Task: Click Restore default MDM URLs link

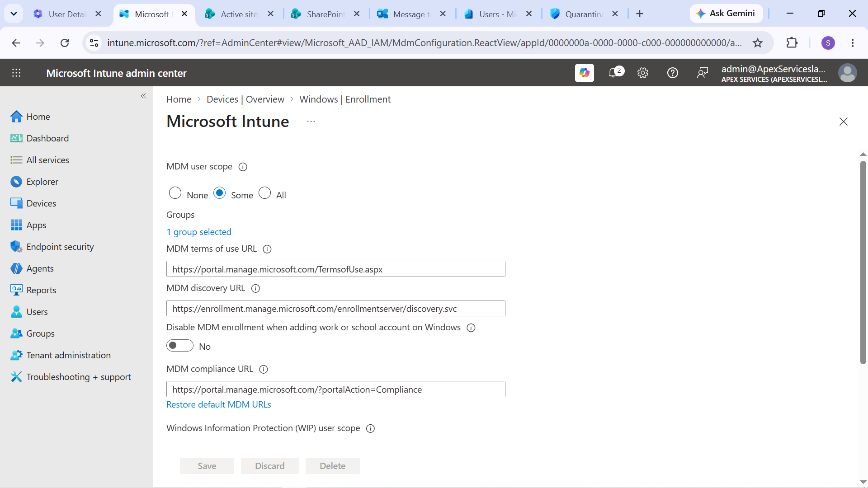Action: pos(219,405)
